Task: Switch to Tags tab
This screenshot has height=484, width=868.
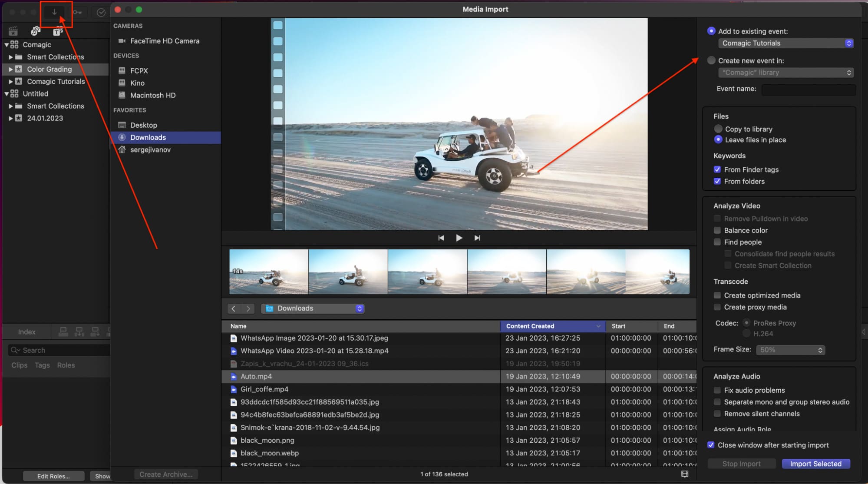Action: tap(42, 365)
